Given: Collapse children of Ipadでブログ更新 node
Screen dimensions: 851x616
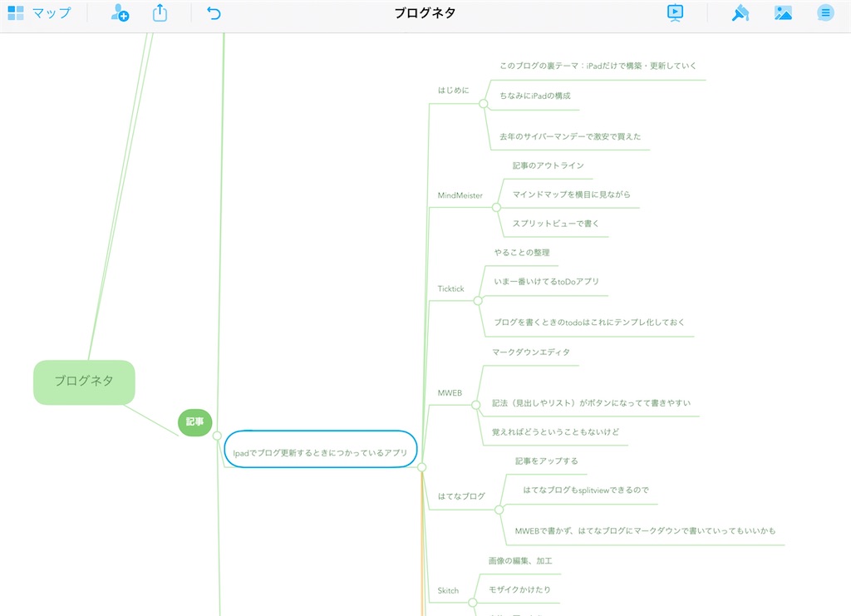Looking at the screenshot, I should click(x=421, y=466).
